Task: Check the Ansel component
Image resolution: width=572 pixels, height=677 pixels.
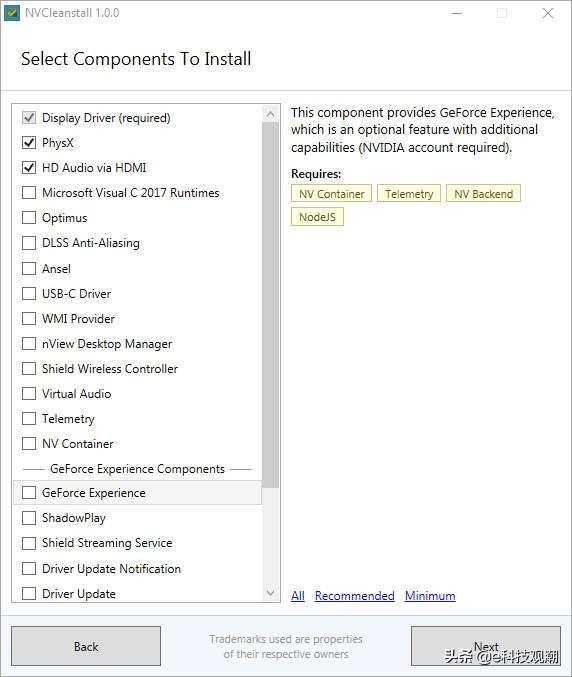Action: click(29, 269)
